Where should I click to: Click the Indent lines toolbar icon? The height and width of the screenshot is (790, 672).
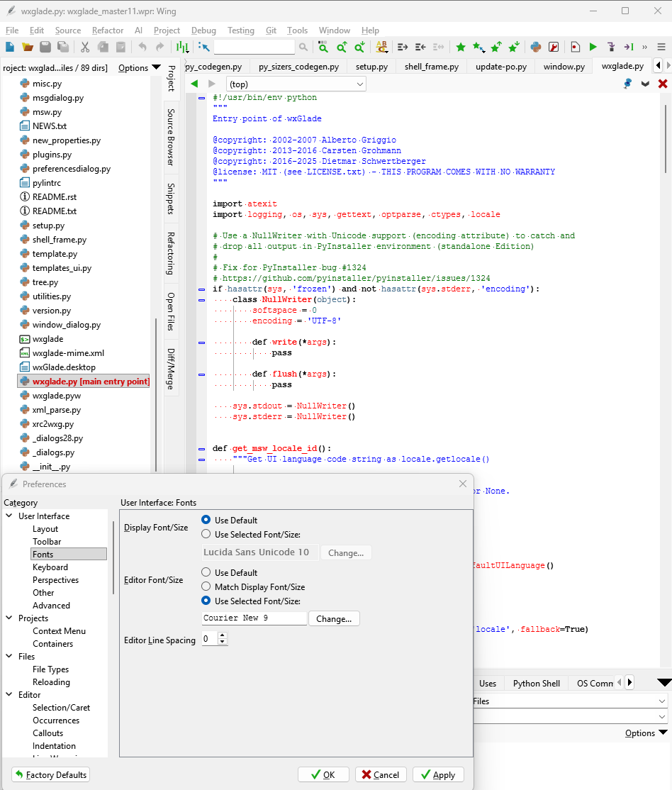tap(403, 47)
